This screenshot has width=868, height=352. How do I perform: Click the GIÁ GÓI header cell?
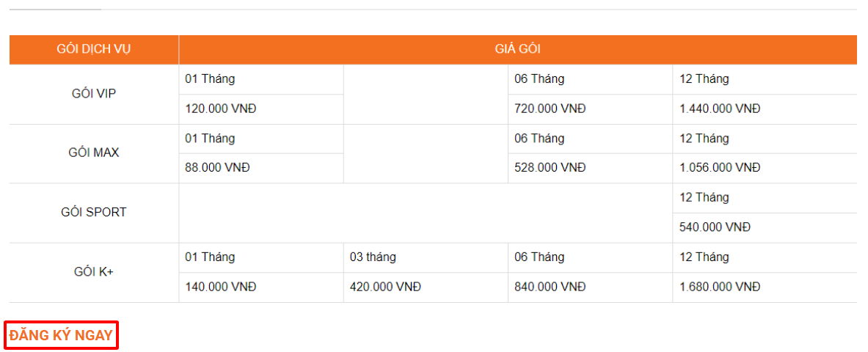click(517, 50)
